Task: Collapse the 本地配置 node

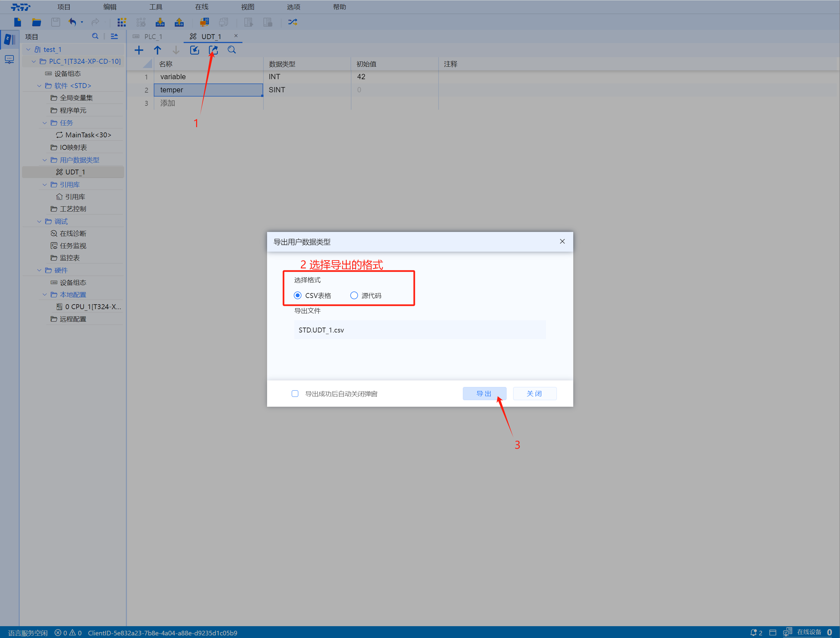Action: (44, 294)
